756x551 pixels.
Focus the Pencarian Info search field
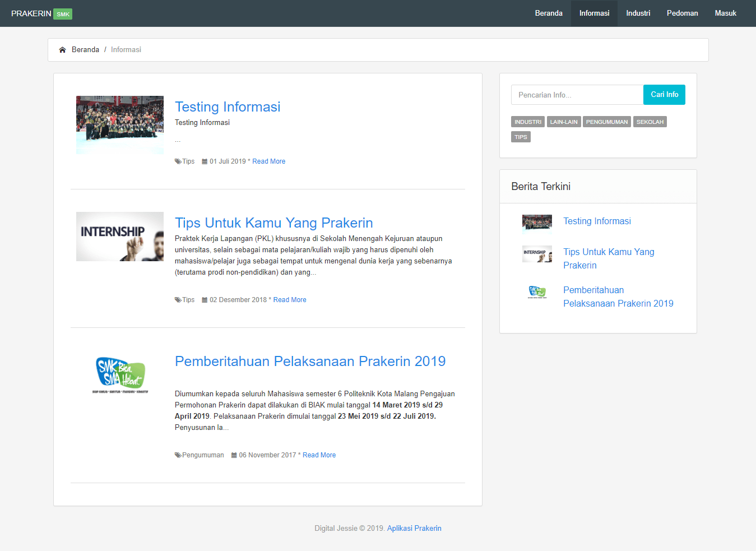pos(577,95)
